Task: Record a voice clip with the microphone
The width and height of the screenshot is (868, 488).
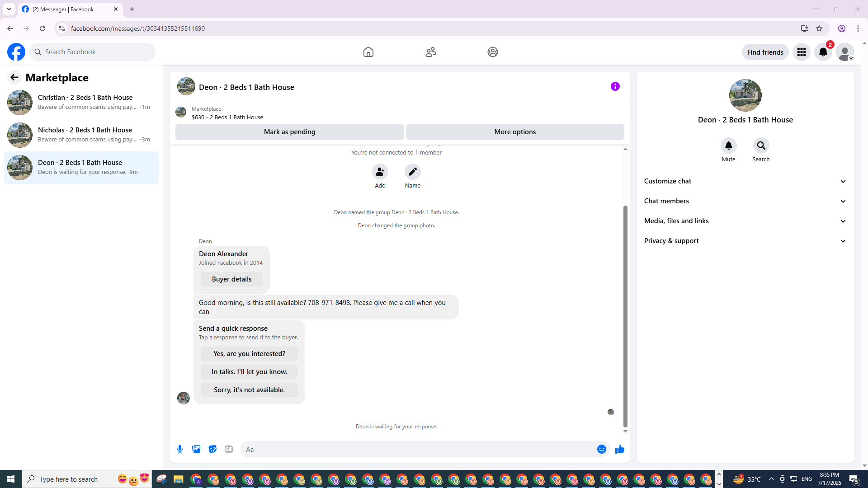Action: click(180, 449)
